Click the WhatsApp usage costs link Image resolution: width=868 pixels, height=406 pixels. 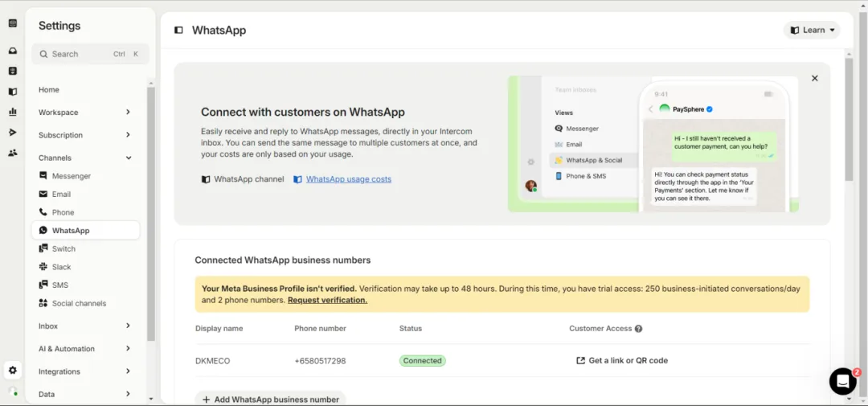point(348,179)
